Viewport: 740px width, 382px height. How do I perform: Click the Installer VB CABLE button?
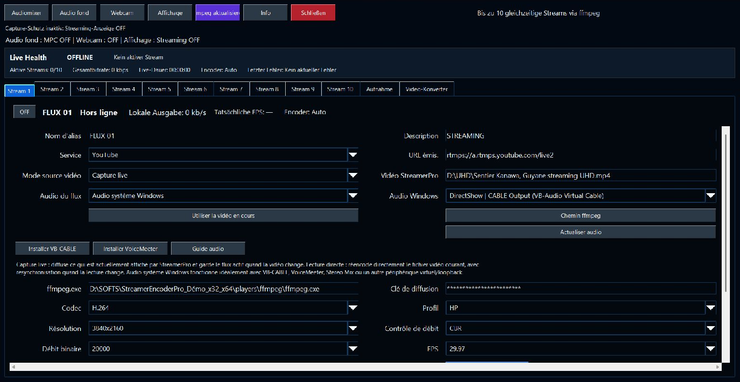(x=52, y=248)
